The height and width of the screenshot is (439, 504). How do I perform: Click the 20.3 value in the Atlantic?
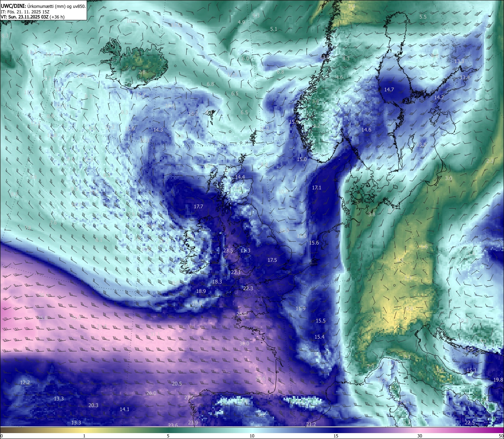(x=93, y=406)
